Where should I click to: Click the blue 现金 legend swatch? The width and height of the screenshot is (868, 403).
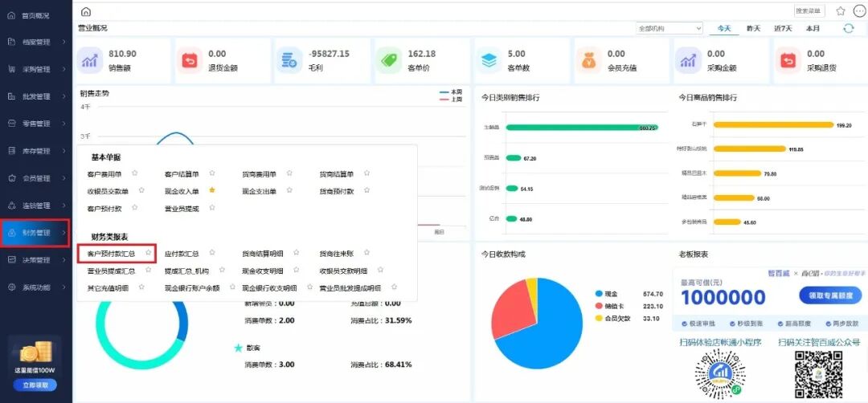click(x=599, y=294)
